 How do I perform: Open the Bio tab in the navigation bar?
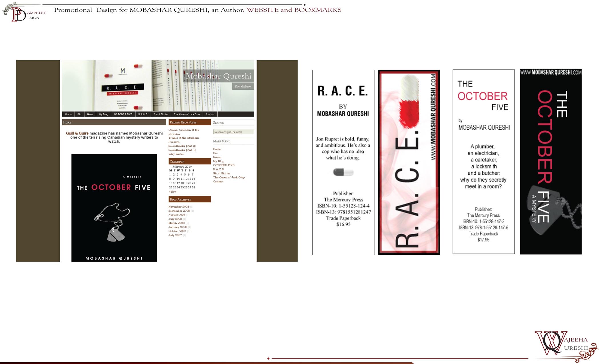point(79,114)
